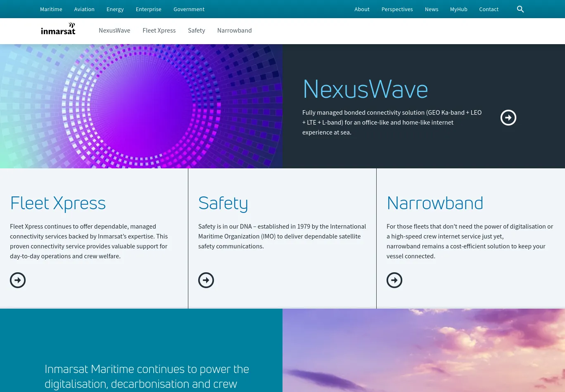The image size is (565, 392).
Task: Click the Fleet Xpress arrow circle icon
Action: coord(18,280)
